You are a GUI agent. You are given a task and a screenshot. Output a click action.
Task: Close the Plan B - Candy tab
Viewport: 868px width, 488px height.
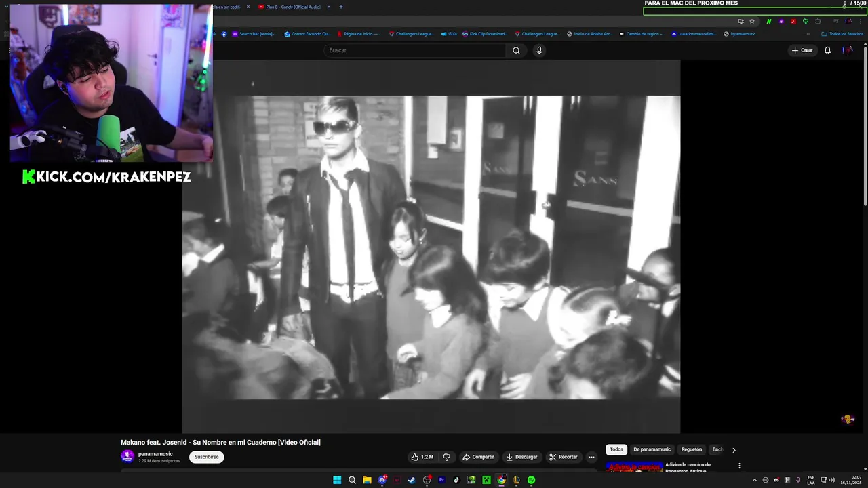click(329, 7)
